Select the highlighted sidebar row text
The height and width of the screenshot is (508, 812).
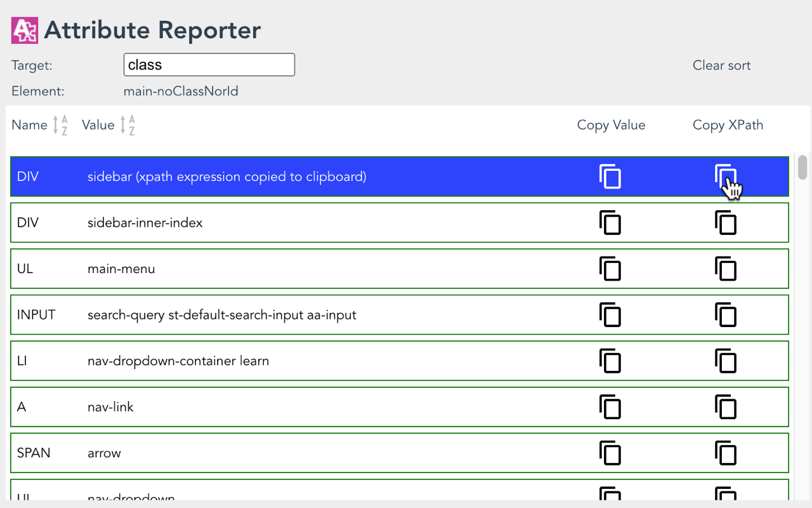(227, 177)
